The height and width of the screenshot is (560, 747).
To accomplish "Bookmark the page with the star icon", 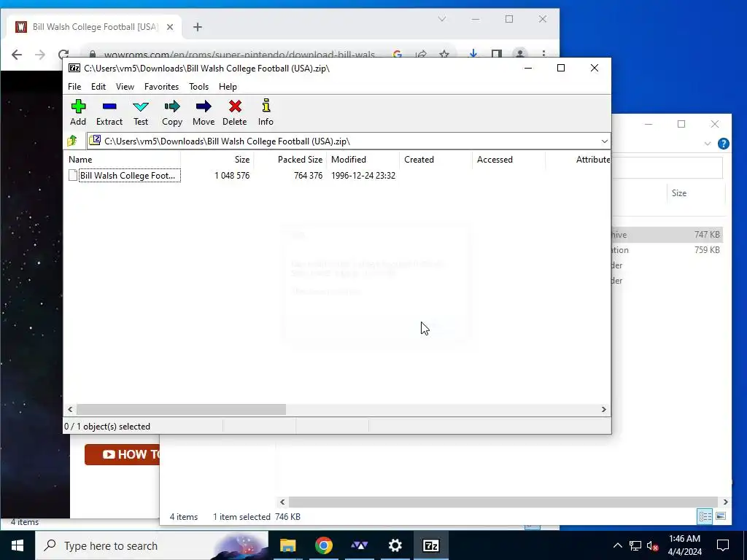I will coord(444,55).
